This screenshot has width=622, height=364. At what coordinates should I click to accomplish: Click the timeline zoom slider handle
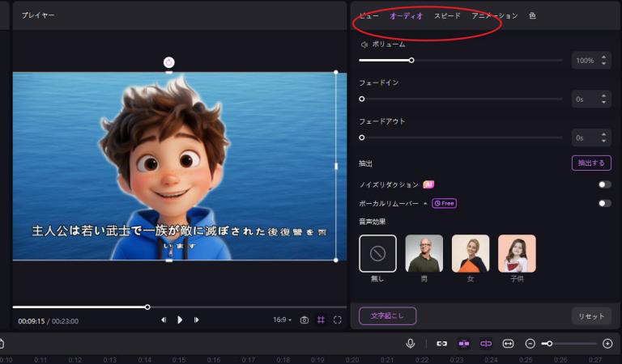point(549,344)
